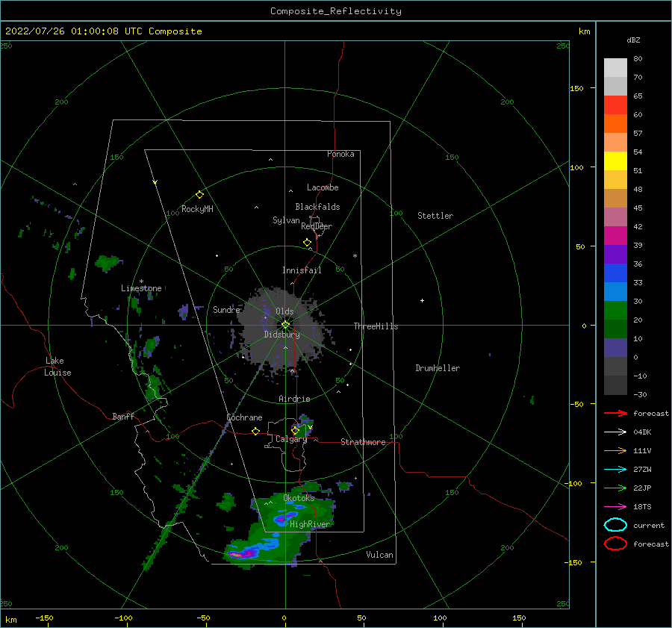The width and height of the screenshot is (672, 628).
Task: Click the white asterisk marker east of Innisfail
Action: (x=355, y=256)
